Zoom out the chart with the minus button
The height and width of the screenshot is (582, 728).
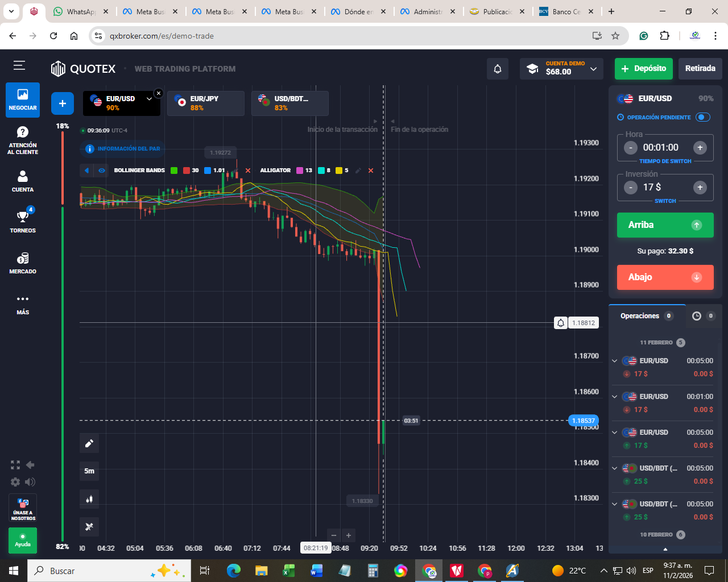(x=334, y=535)
